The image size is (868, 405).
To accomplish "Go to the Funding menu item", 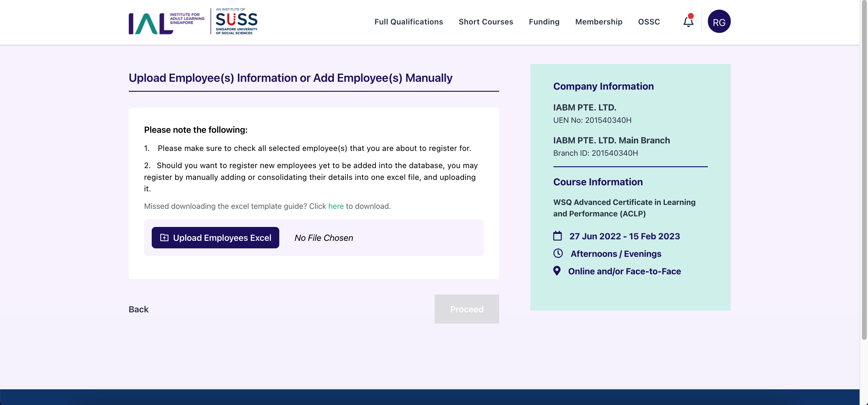I will (544, 22).
